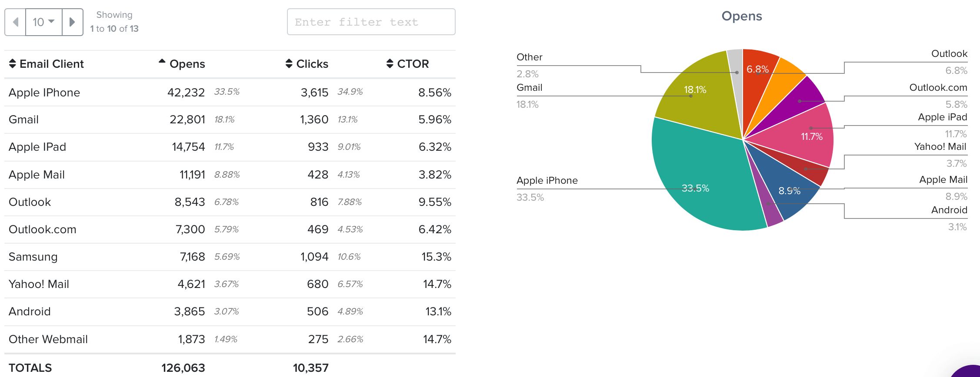
Task: Click the Other chart legend label
Action: pos(529,57)
